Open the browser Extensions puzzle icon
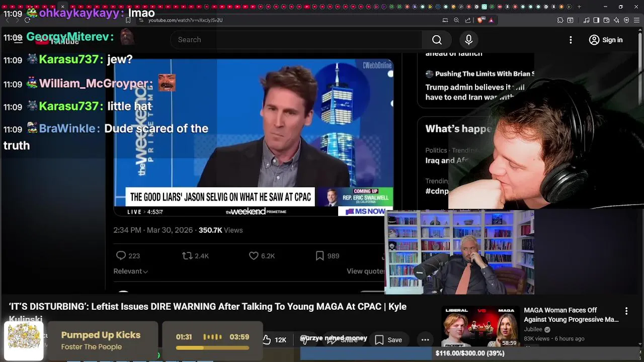 tap(560, 20)
